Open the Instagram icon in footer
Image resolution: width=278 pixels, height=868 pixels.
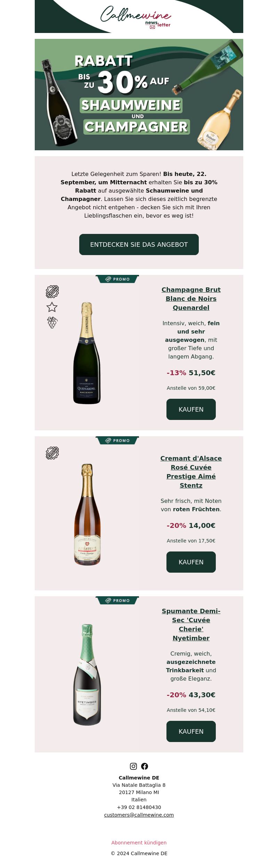(x=133, y=766)
